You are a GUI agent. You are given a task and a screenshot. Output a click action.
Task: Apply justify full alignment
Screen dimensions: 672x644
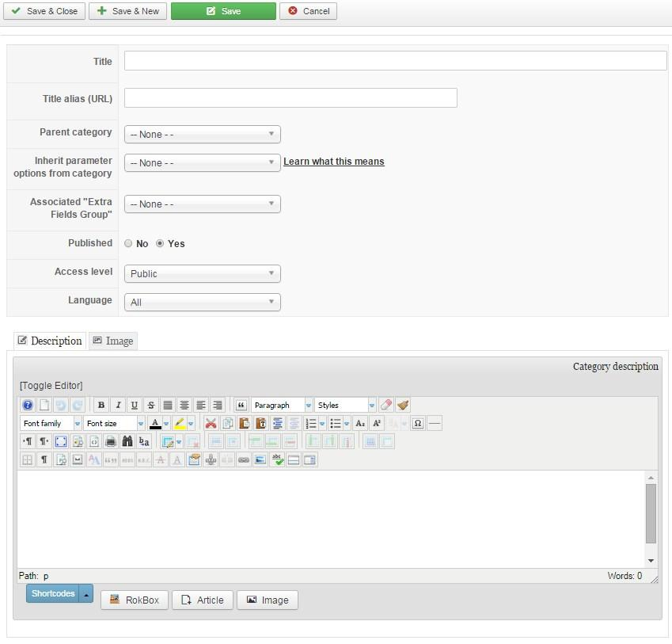(x=168, y=406)
